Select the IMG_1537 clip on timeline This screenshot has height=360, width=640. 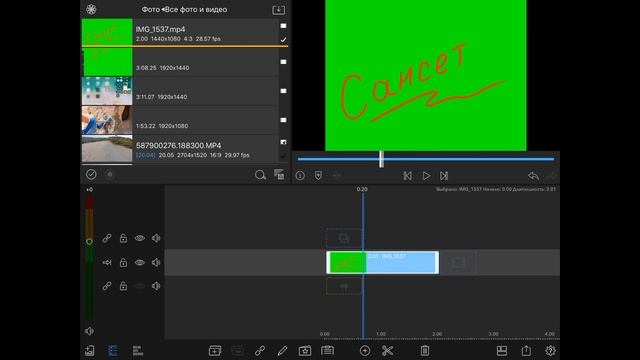pos(383,262)
